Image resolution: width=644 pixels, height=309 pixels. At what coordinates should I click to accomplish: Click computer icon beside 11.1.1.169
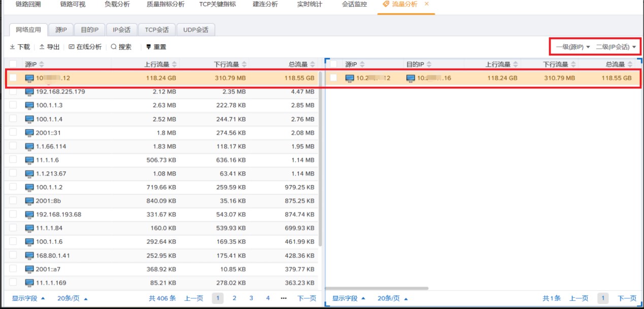(x=29, y=283)
